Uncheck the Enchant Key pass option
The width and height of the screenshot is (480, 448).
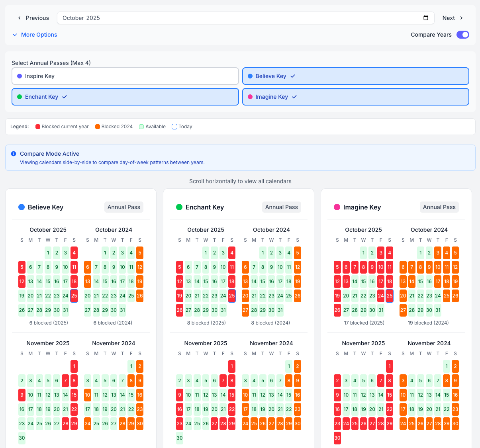[x=125, y=97]
